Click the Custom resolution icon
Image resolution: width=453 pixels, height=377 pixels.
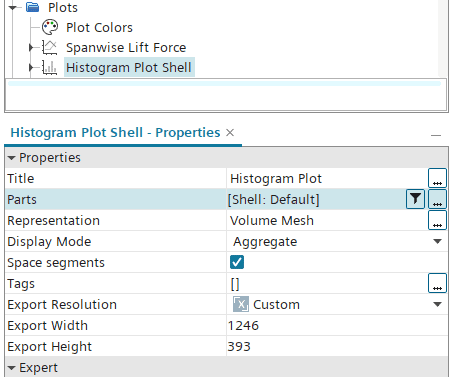[241, 304]
